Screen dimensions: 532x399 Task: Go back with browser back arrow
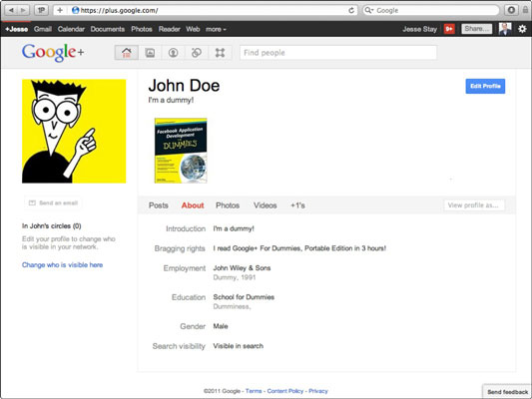click(x=11, y=10)
